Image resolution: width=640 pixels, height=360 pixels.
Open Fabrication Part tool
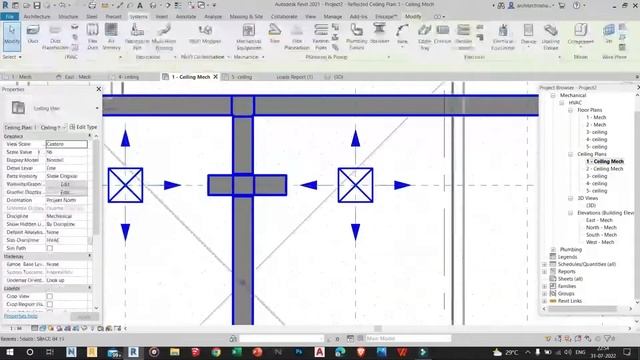137,37
